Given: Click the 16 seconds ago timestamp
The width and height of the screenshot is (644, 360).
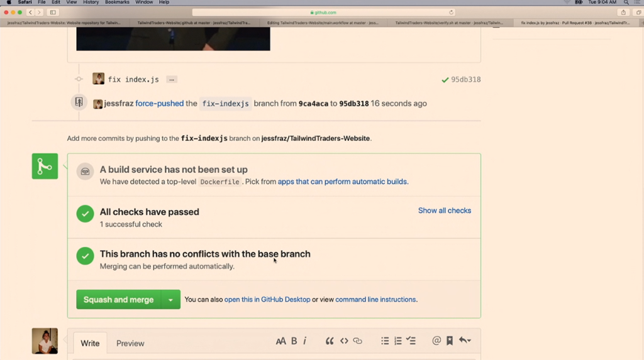Looking at the screenshot, I should (399, 104).
